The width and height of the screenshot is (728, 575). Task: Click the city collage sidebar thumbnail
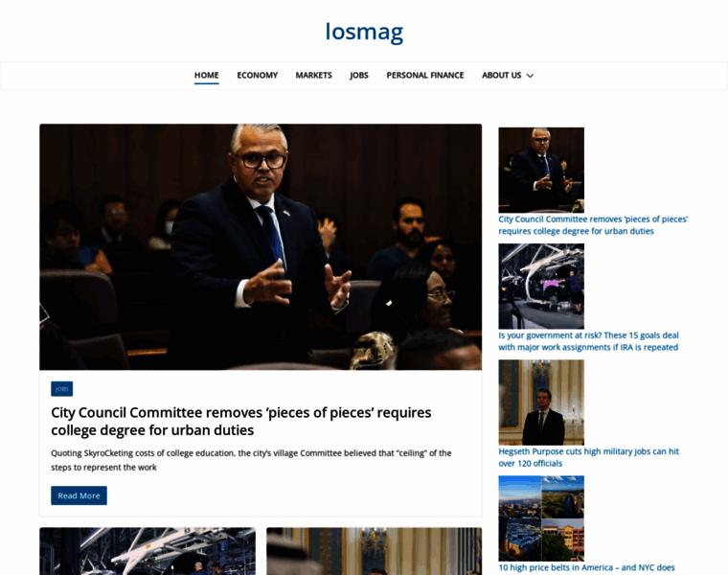pos(541,518)
